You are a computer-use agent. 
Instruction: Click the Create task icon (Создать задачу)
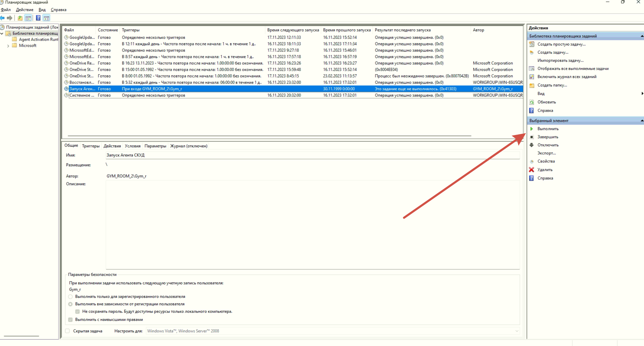(532, 52)
